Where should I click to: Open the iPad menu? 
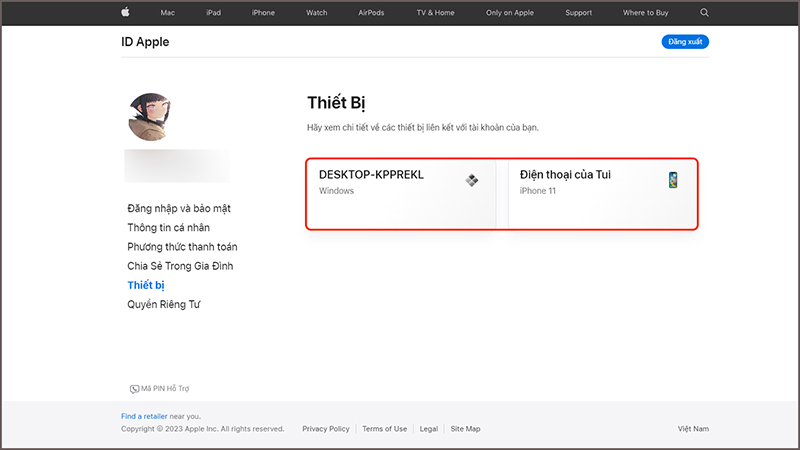click(x=213, y=13)
